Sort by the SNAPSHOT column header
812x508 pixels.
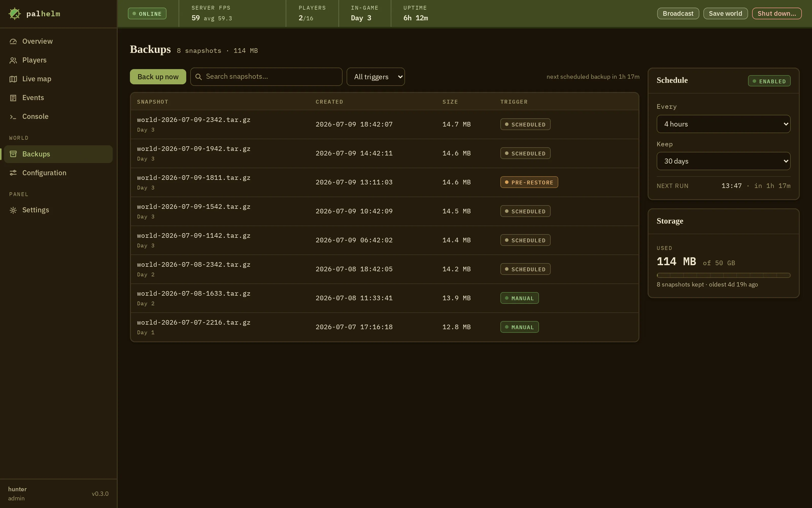152,102
